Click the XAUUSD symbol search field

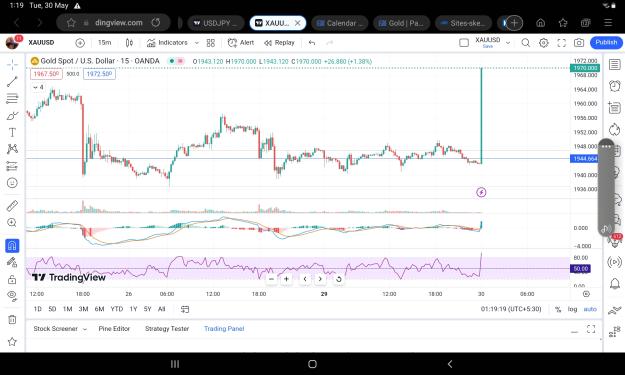pyautogui.click(x=41, y=43)
